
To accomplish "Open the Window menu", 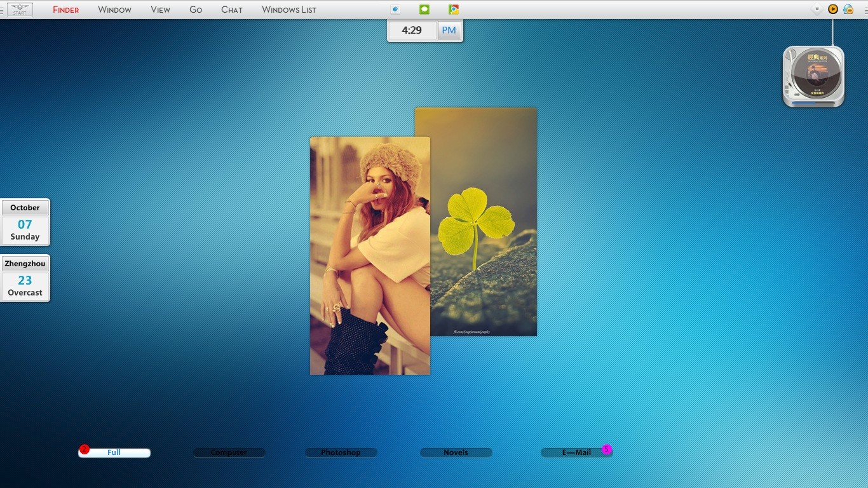I will [114, 10].
